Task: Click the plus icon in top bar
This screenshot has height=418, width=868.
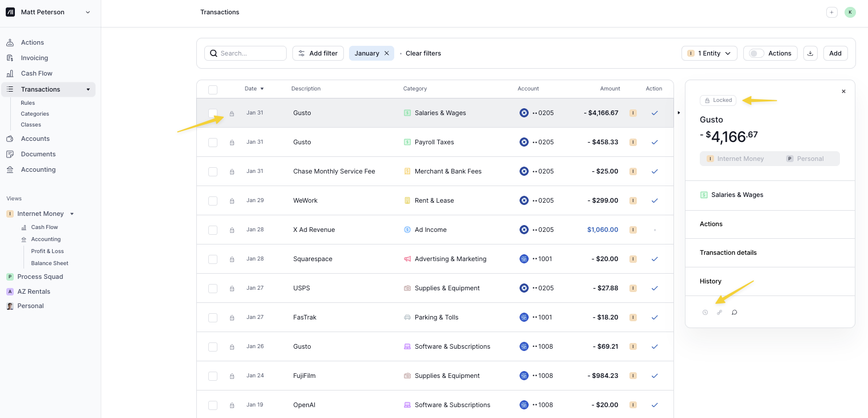Action: pyautogui.click(x=832, y=12)
